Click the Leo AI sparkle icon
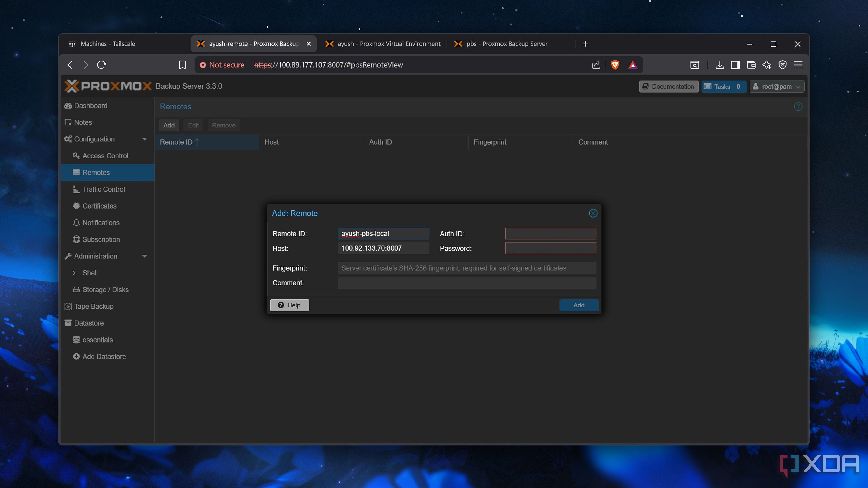The width and height of the screenshot is (868, 488). coord(767,65)
